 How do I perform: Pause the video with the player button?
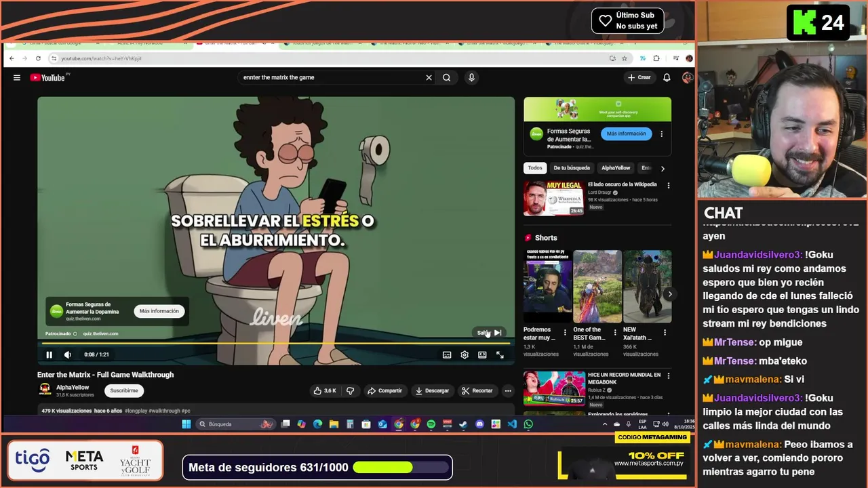[49, 354]
